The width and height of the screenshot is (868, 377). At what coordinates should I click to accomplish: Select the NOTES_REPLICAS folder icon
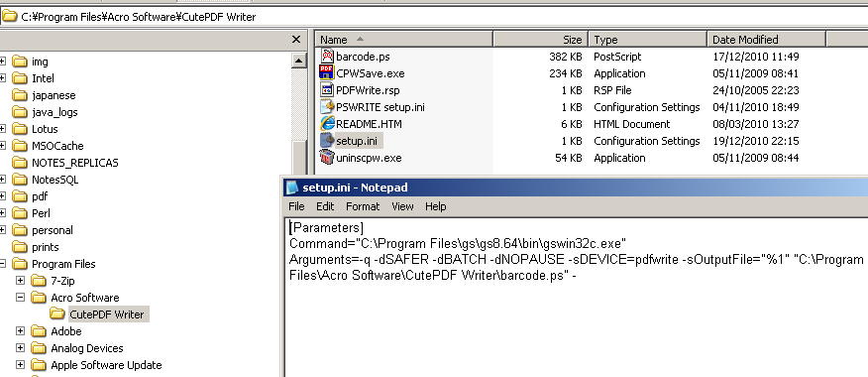coord(20,163)
